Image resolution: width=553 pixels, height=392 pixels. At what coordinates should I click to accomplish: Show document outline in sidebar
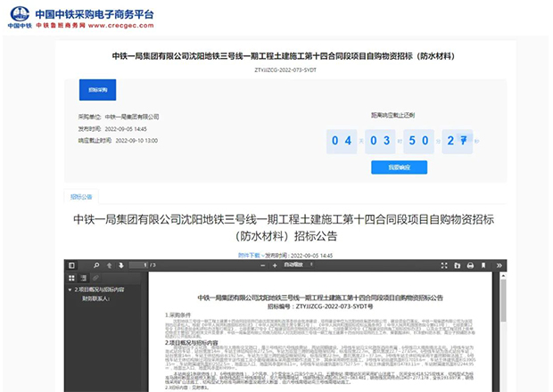point(84,278)
